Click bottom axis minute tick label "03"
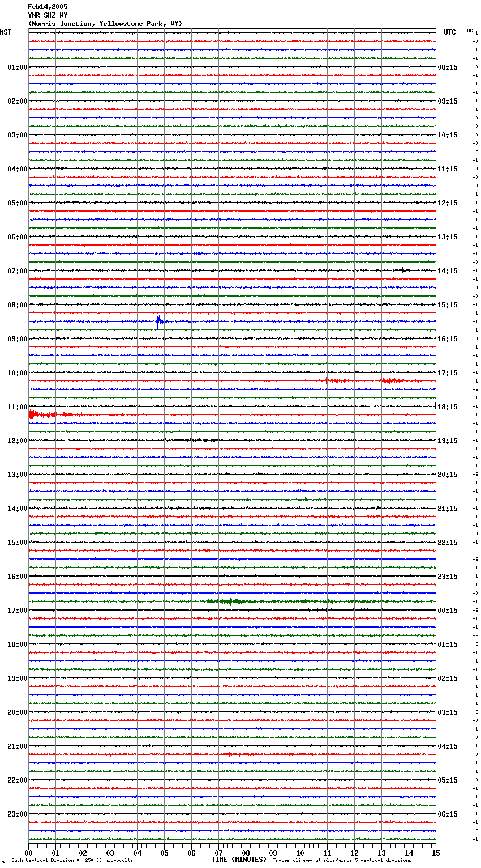Screen dimensions: 481x868 pyautogui.click(x=110, y=853)
